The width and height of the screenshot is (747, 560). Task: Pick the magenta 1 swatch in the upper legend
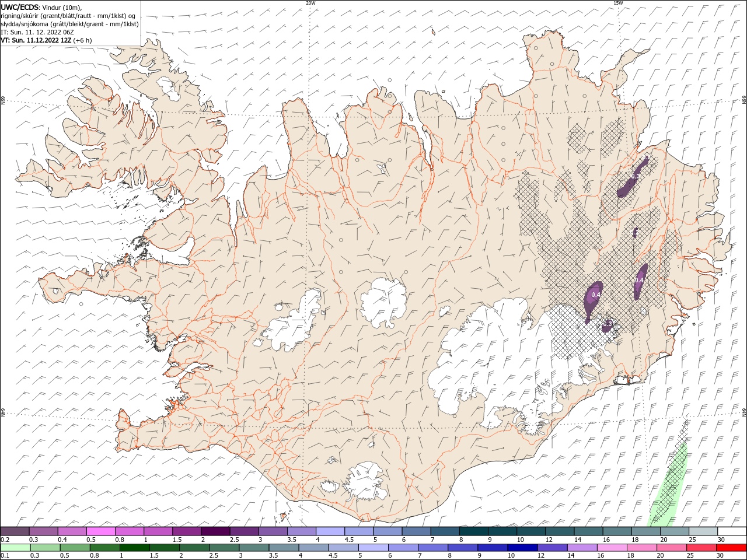158,531
